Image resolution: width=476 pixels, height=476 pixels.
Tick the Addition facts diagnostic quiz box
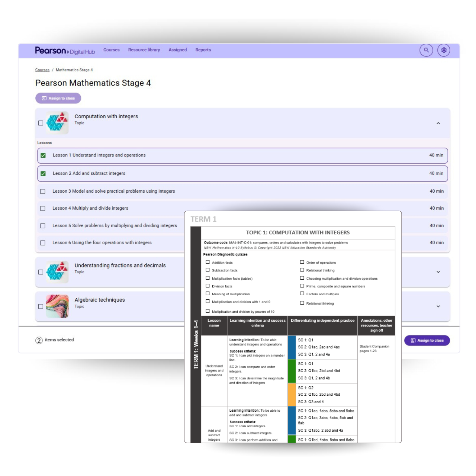point(208,262)
